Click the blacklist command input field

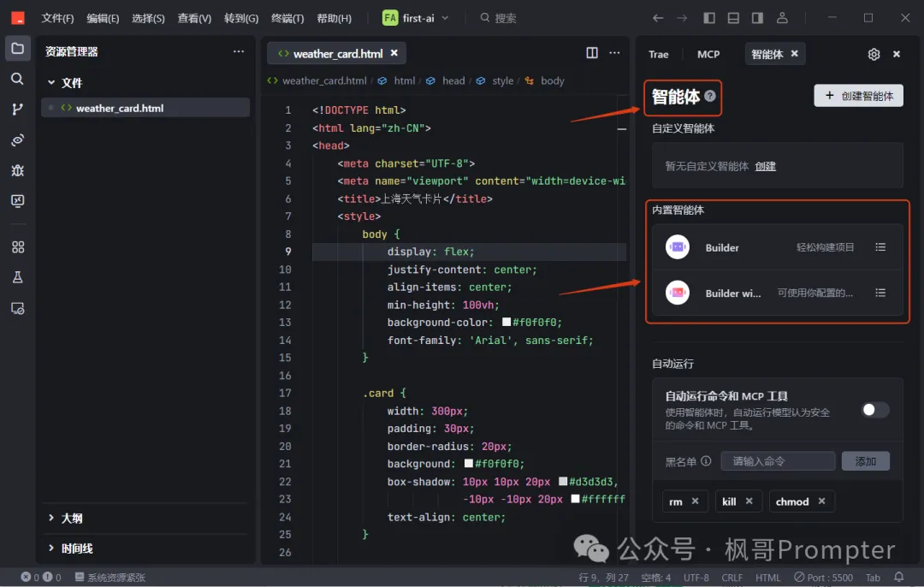point(778,461)
